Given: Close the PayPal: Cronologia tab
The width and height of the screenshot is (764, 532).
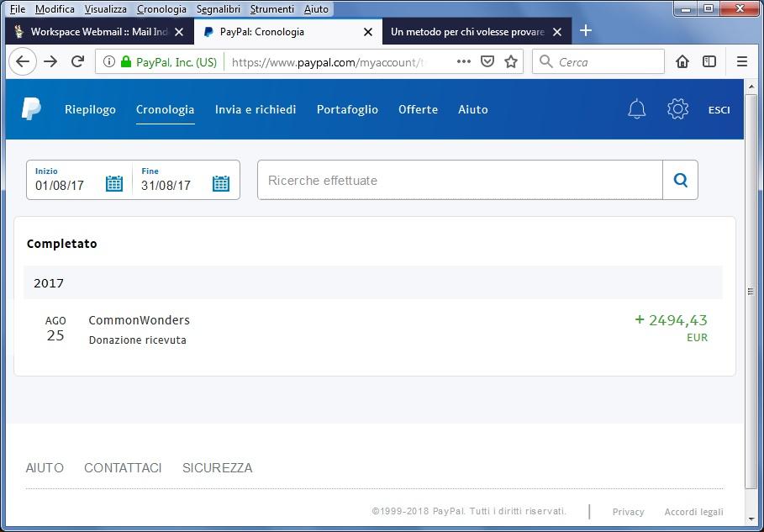Looking at the screenshot, I should point(368,32).
